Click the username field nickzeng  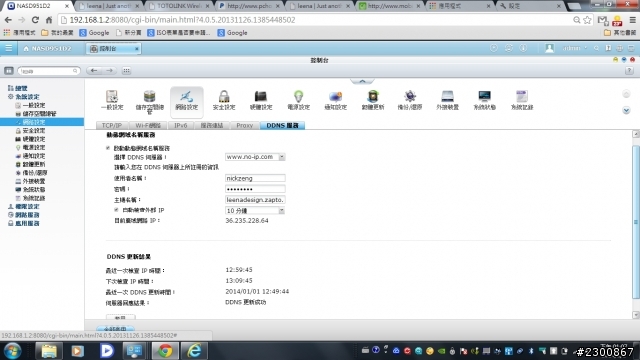(255, 178)
